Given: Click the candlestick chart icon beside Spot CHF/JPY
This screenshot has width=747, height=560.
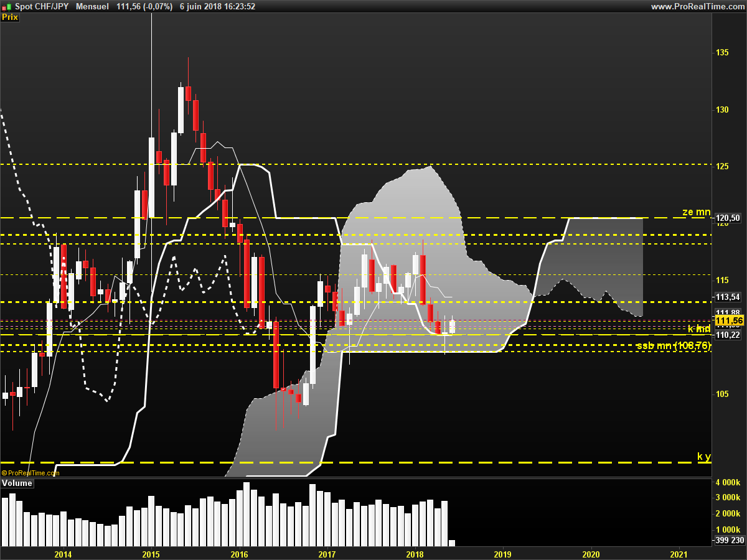Looking at the screenshot, I should click(6, 6).
